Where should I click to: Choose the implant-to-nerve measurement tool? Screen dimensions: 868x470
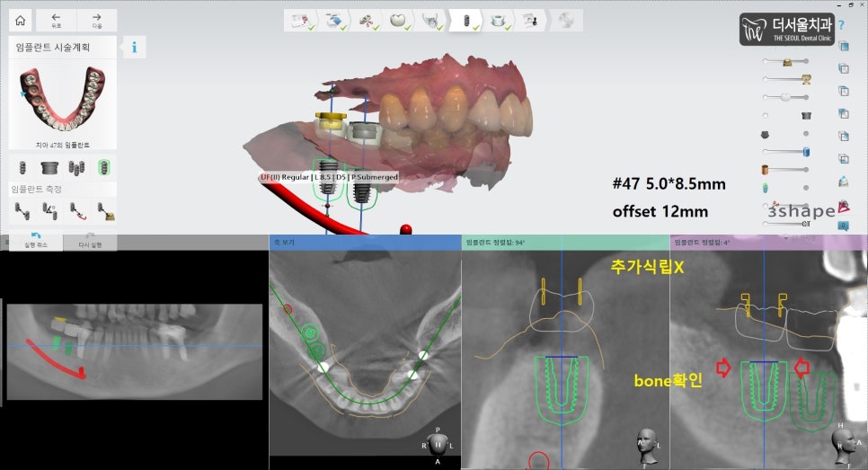pos(77,211)
